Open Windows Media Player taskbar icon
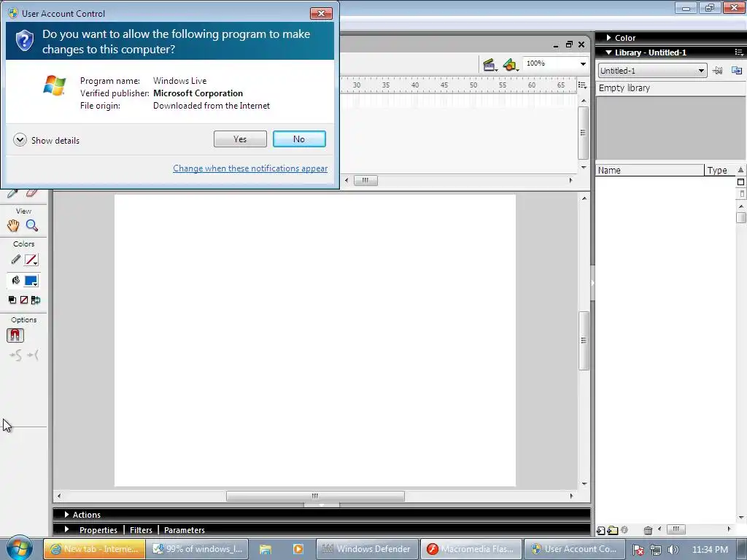The image size is (747, 560). point(298,549)
